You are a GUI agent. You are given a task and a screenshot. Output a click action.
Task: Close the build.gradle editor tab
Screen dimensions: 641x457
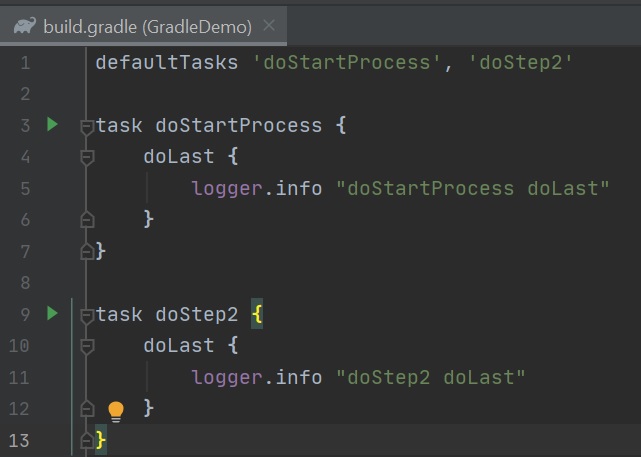tap(268, 26)
